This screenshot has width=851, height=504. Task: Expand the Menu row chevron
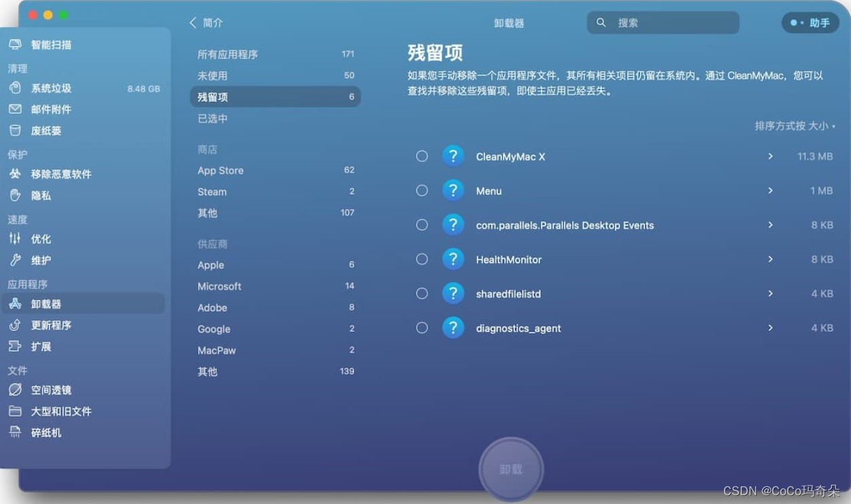(x=770, y=191)
